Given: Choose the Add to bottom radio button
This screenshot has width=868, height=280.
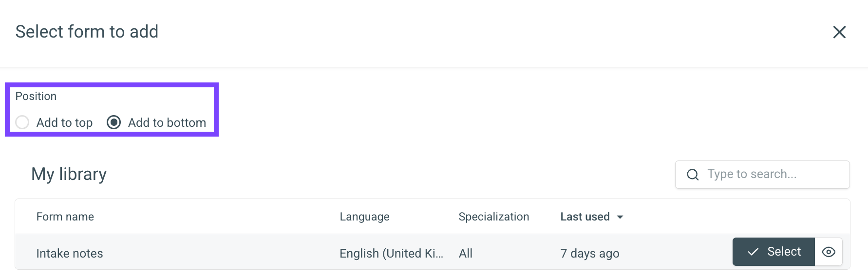Looking at the screenshot, I should 113,122.
